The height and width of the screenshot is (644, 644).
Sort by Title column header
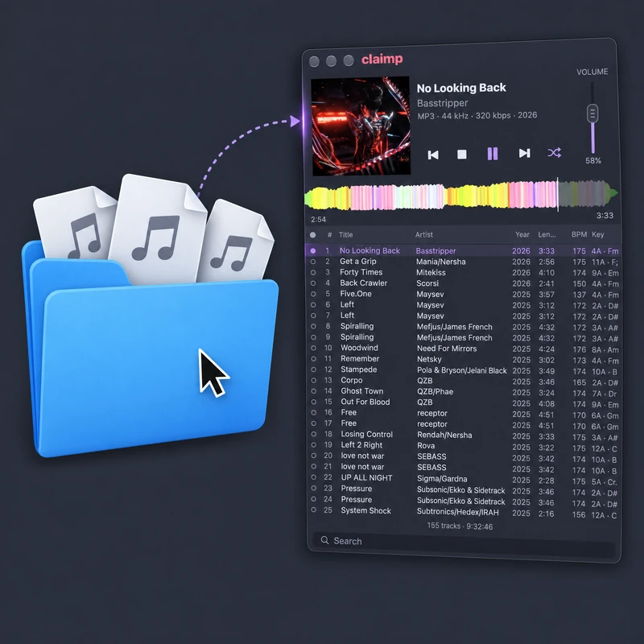[x=346, y=235]
